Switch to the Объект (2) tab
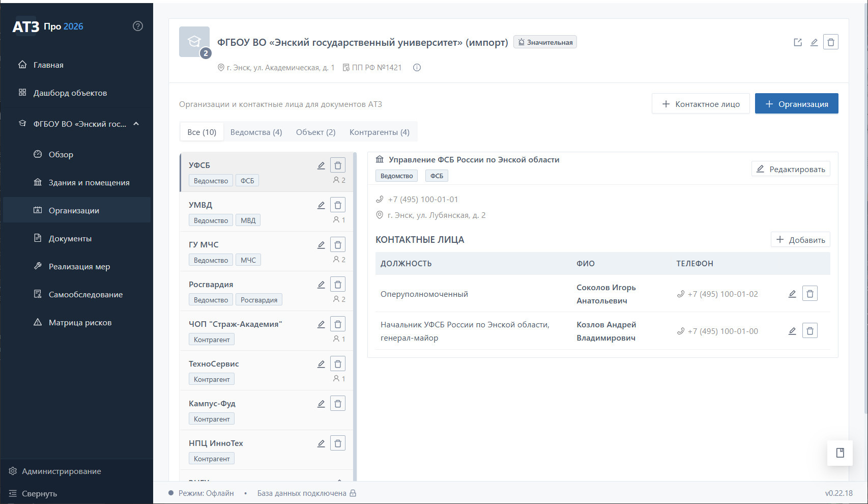 pos(316,132)
